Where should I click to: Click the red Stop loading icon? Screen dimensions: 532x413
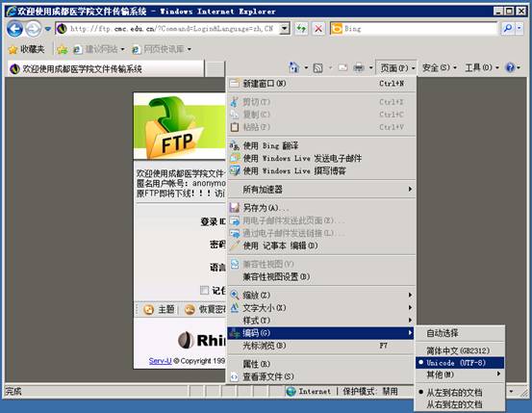(x=318, y=29)
